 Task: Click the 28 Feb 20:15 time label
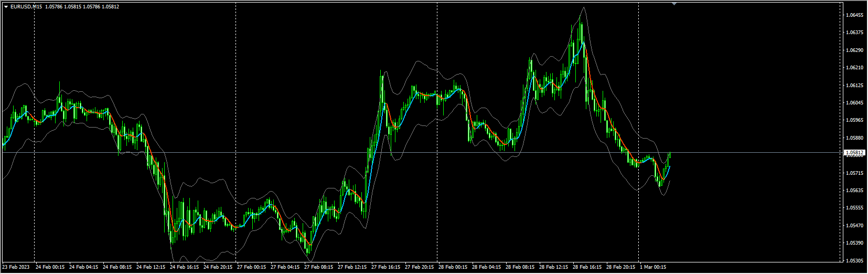pos(621,267)
